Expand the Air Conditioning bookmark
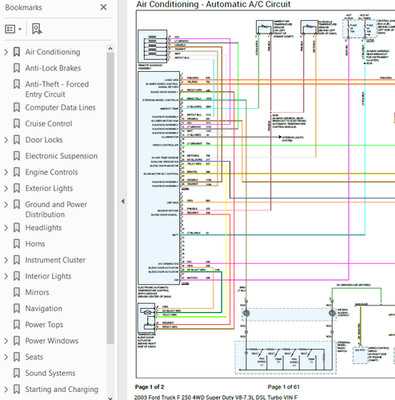This screenshot has height=400, width=395. click(6, 52)
